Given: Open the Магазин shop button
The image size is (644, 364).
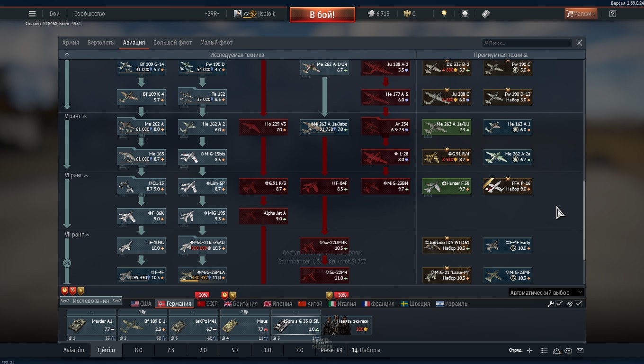Looking at the screenshot, I should 581,14.
